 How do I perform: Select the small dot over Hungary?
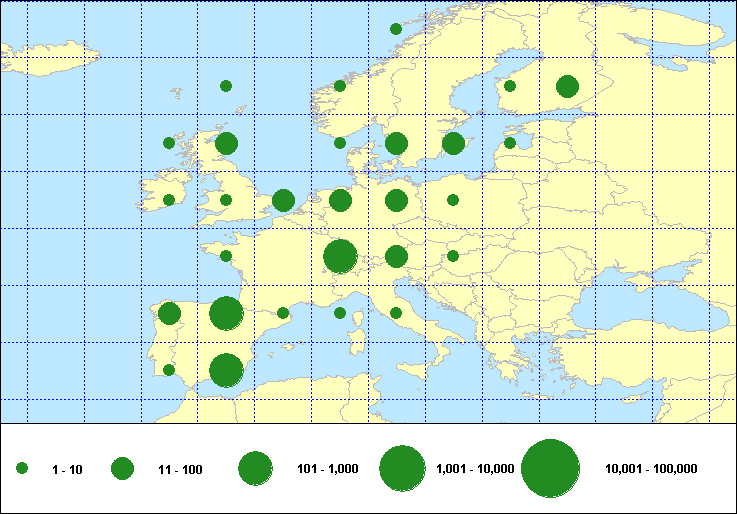coord(453,256)
